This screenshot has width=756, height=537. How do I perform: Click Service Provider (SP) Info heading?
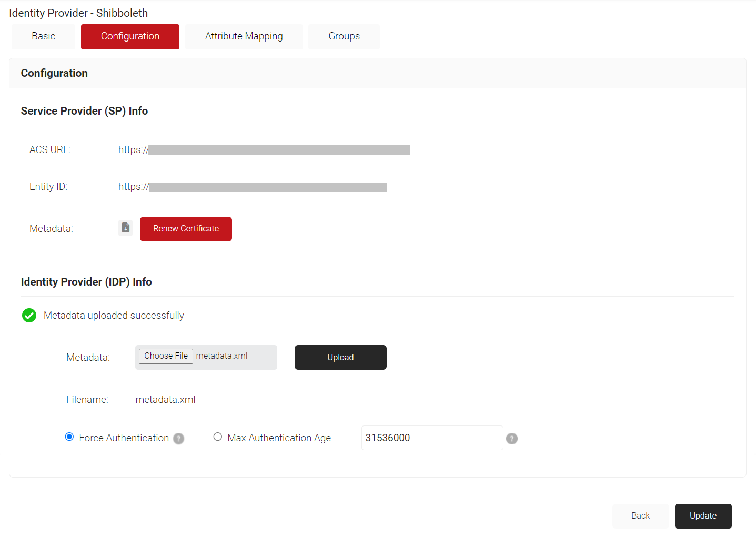click(84, 111)
